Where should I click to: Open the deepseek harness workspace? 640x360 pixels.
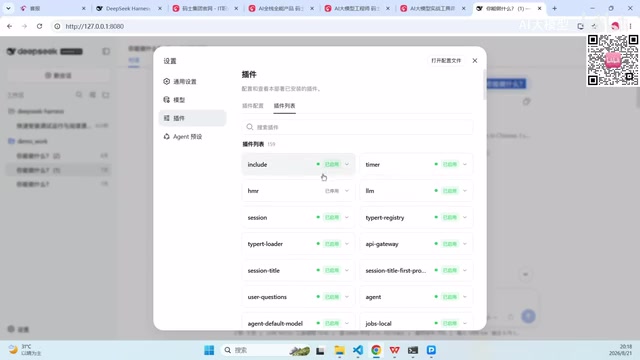40,111
